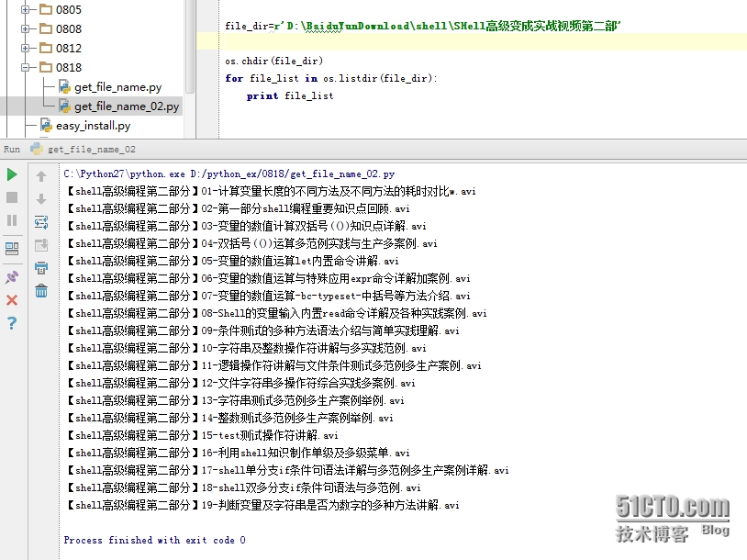
Task: Open easy_install.py in project tree
Action: point(93,126)
